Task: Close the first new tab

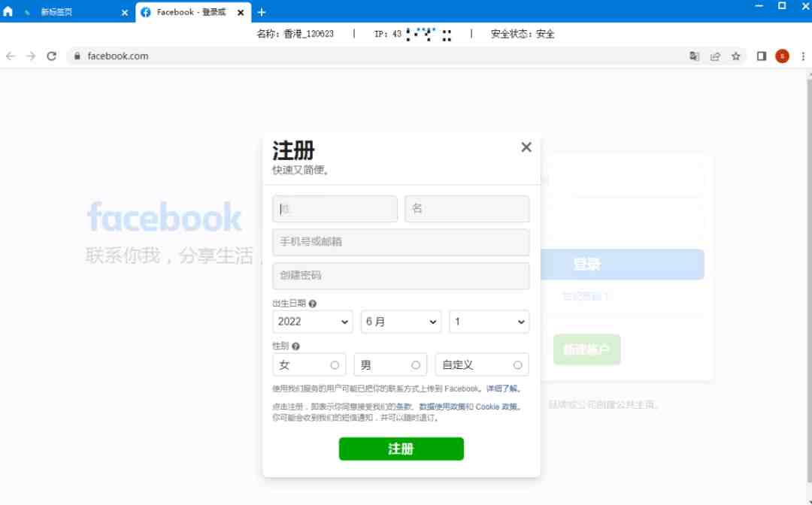Action: tap(124, 13)
